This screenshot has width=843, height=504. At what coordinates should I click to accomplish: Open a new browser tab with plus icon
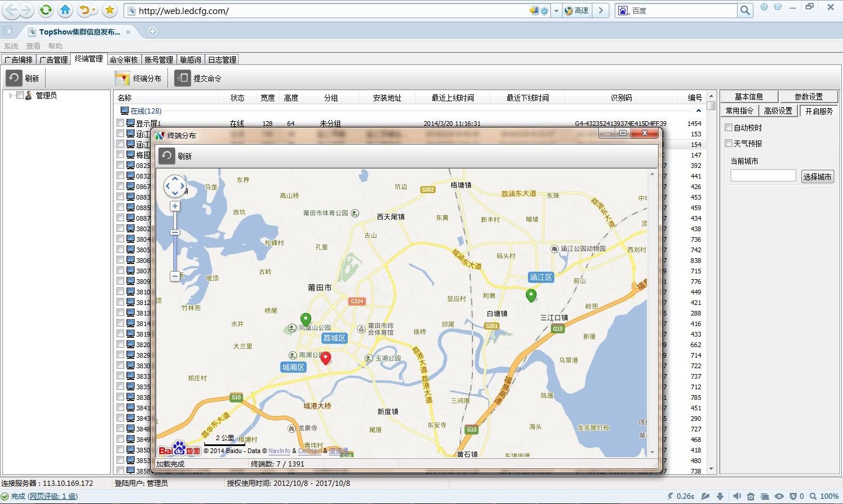(152, 32)
